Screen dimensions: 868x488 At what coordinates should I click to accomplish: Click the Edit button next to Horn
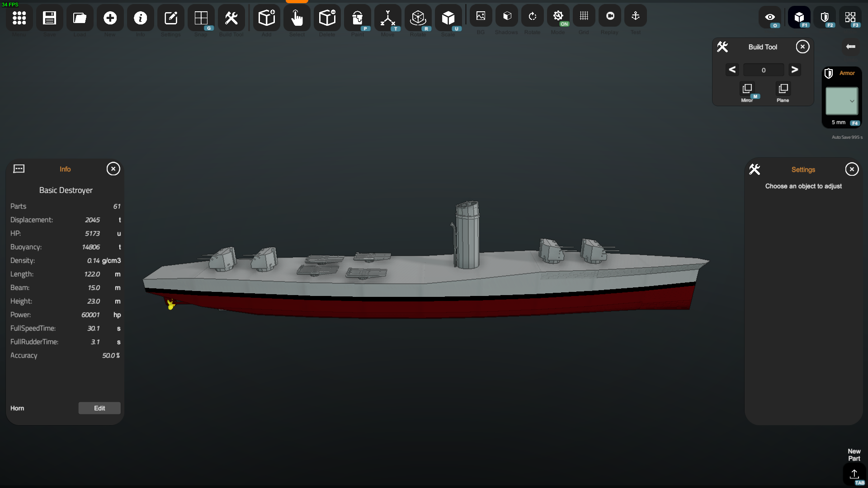click(x=99, y=408)
